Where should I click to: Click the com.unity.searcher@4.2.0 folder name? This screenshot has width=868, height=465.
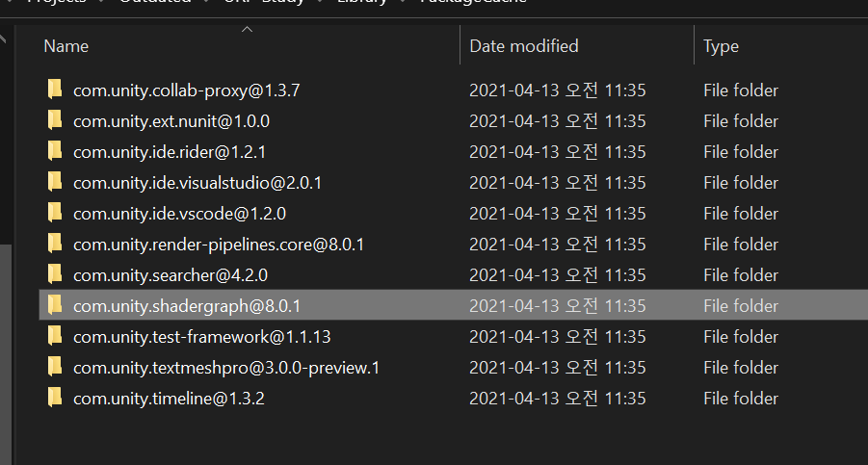point(171,276)
